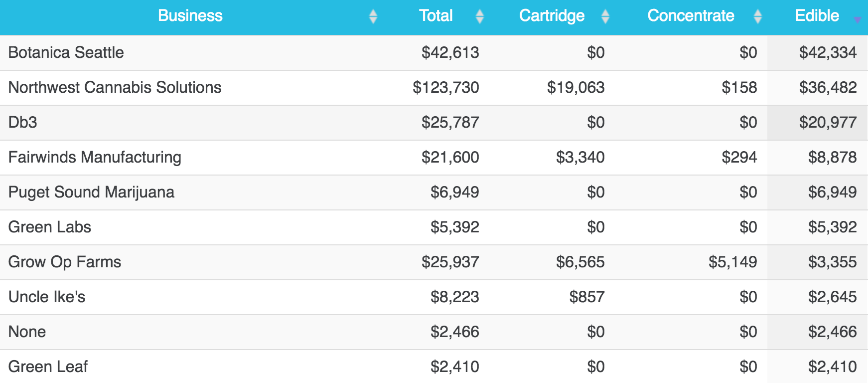The height and width of the screenshot is (383, 868).
Task: Select the Botanica Seattle row name
Action: [66, 52]
